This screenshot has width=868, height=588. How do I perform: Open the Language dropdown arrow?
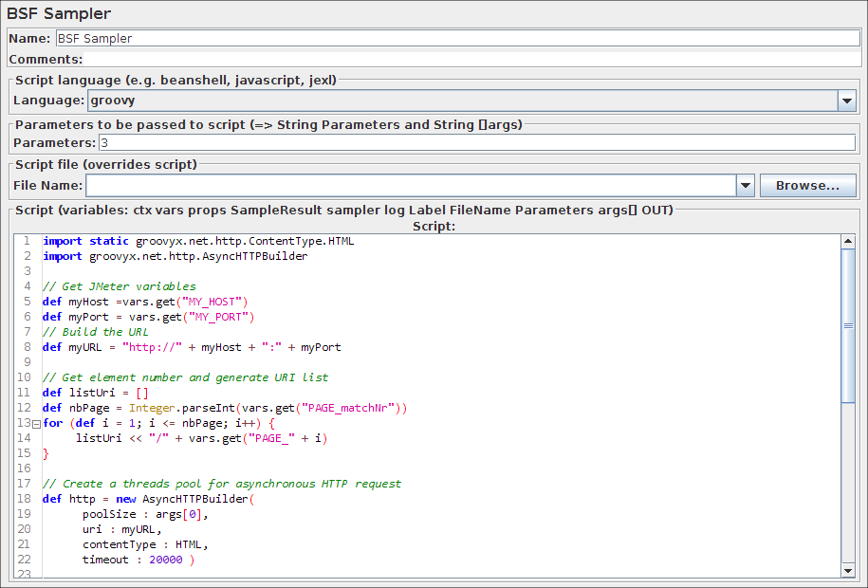click(x=846, y=100)
